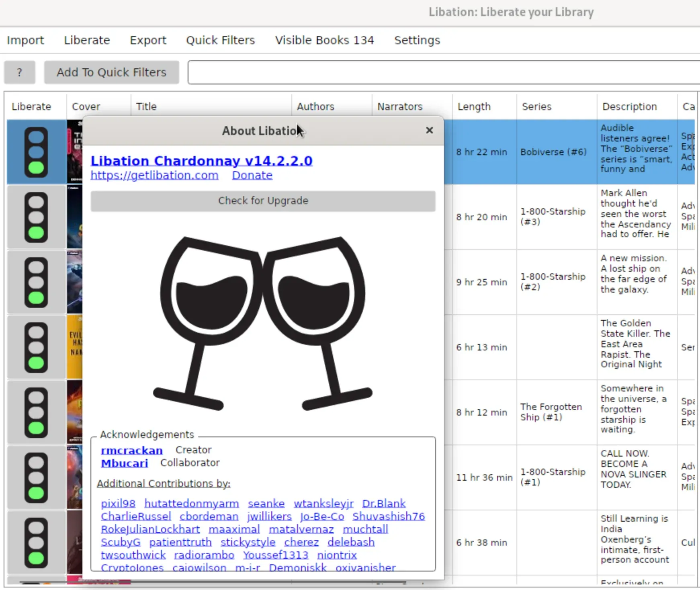Open the Import menu

tap(25, 40)
